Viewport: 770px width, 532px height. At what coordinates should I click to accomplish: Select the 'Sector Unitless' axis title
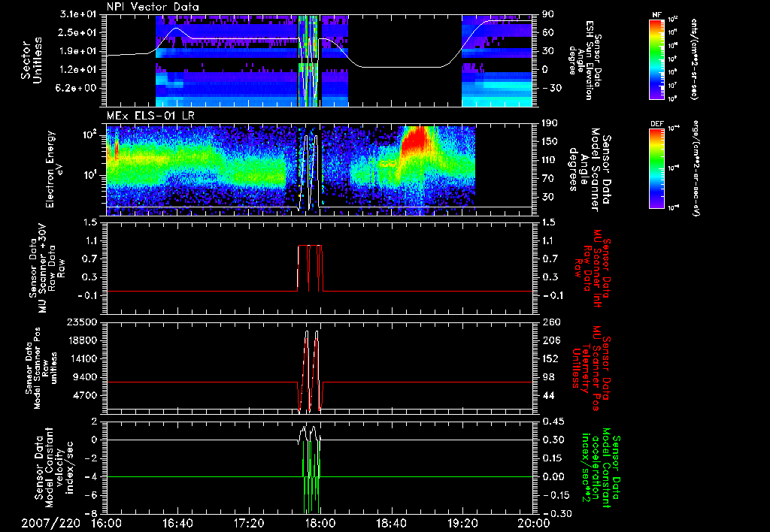32,60
